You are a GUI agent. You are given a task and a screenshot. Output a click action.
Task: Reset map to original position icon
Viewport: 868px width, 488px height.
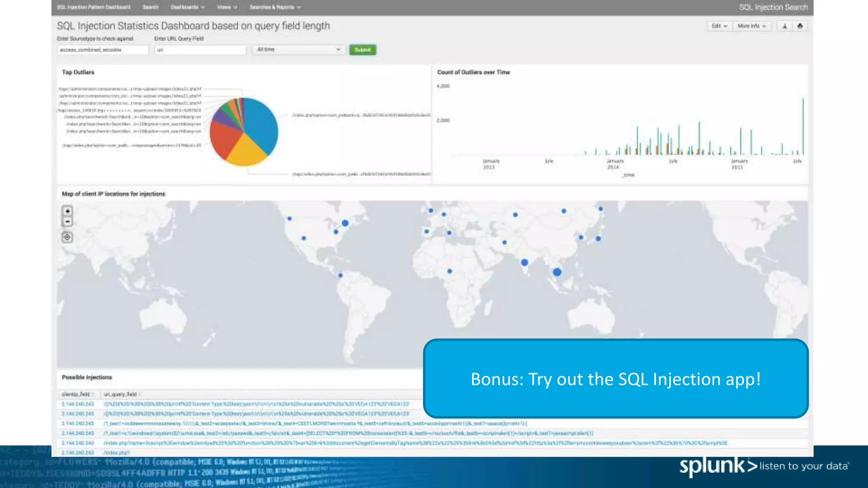click(67, 237)
